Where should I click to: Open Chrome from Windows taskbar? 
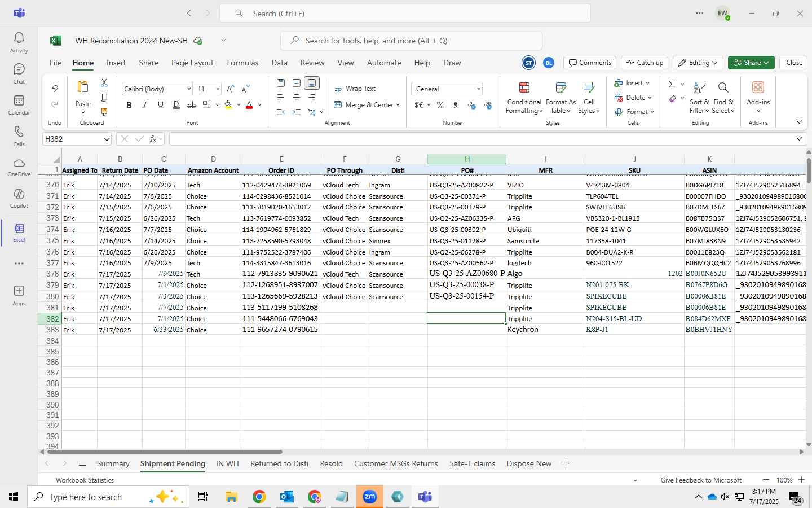click(259, 497)
